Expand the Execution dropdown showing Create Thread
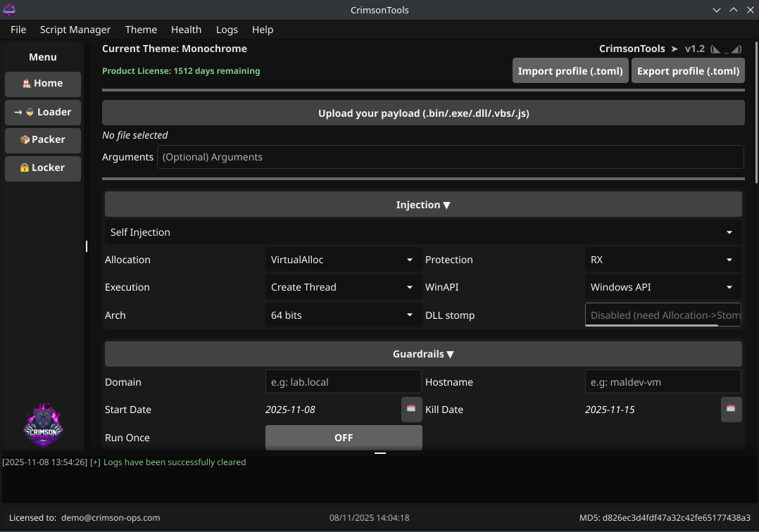Image resolution: width=759 pixels, height=532 pixels. [343, 286]
